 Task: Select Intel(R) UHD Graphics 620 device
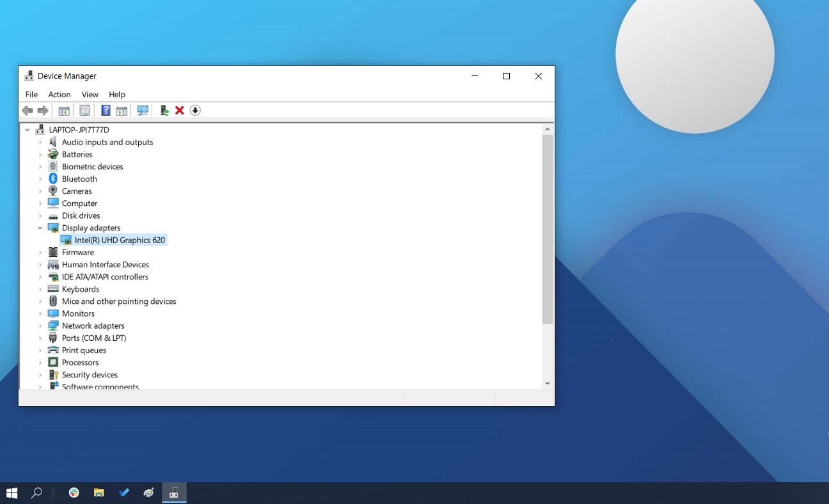tap(120, 240)
